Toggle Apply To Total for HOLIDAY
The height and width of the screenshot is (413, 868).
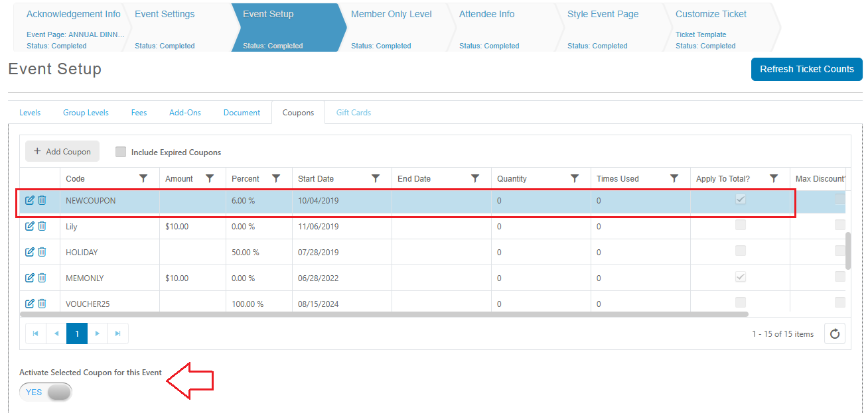741,251
